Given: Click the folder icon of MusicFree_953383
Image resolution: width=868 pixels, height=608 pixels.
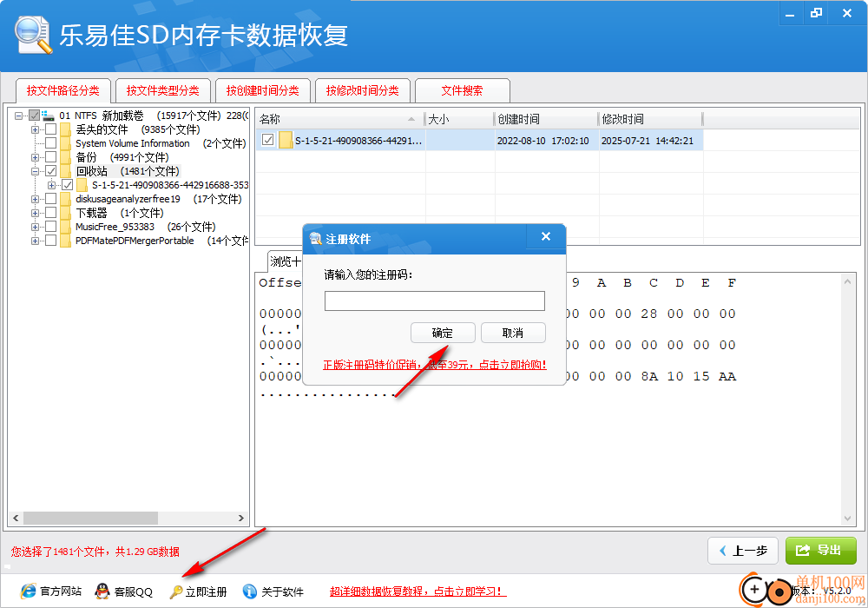Looking at the screenshot, I should (66, 227).
